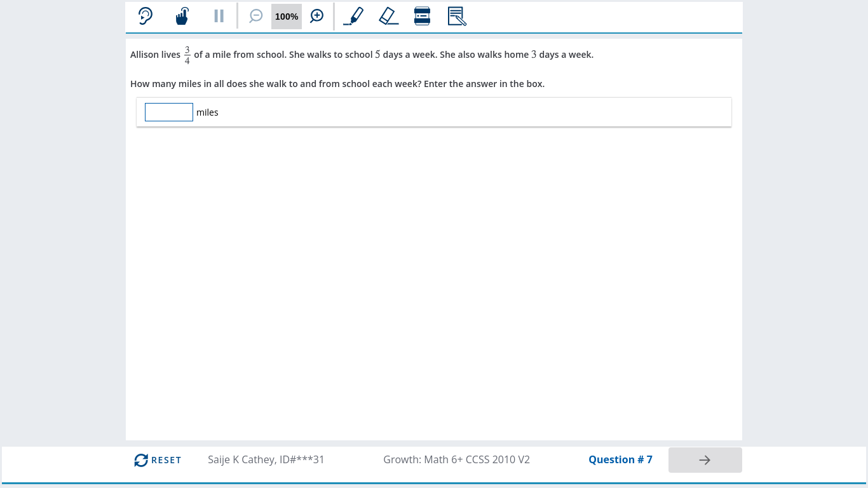Click the Question # 7 label
Image resolution: width=868 pixels, height=488 pixels.
(620, 459)
